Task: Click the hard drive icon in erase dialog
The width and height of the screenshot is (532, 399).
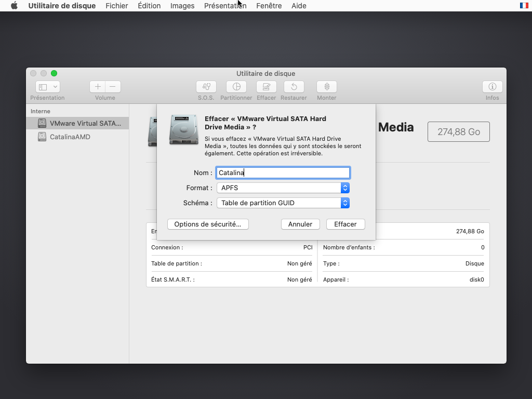Action: point(184,129)
